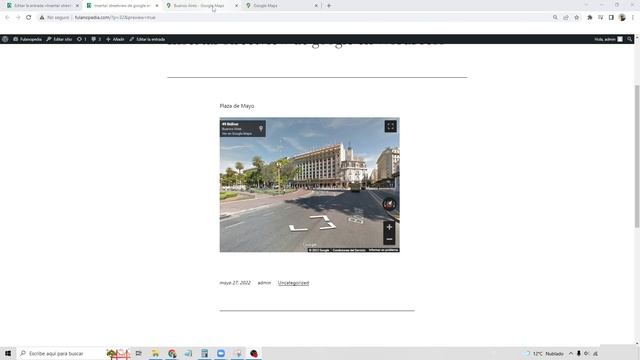640x360 pixels.
Task: Click the admin author name
Action: click(264, 283)
